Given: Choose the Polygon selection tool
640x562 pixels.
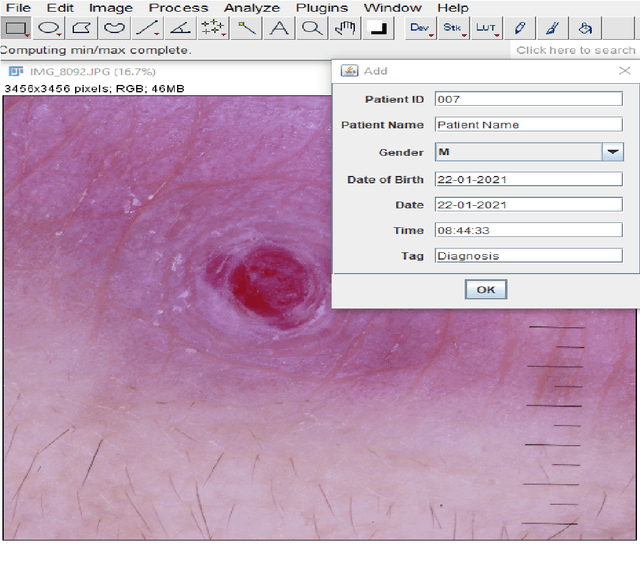Looking at the screenshot, I should (x=82, y=28).
